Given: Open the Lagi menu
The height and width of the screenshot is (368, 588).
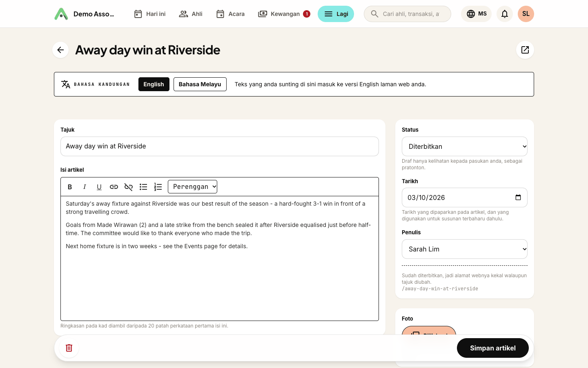Looking at the screenshot, I should point(336,14).
